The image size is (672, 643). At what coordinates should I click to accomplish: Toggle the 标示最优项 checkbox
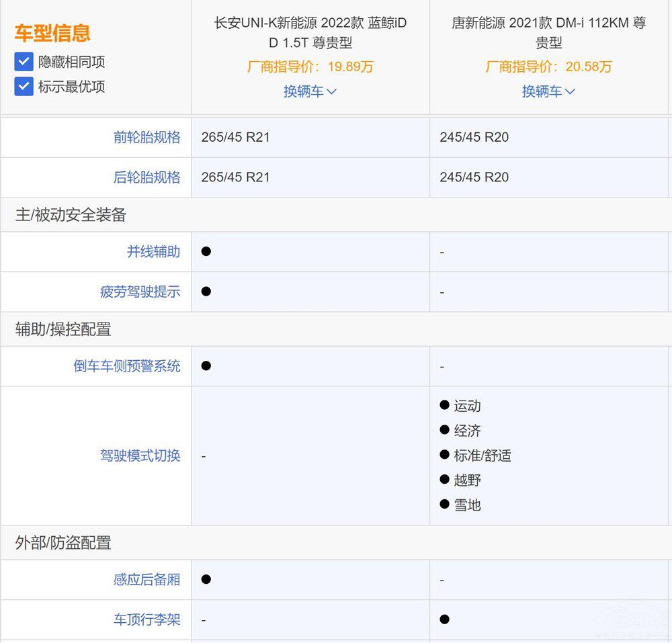pyautogui.click(x=24, y=86)
